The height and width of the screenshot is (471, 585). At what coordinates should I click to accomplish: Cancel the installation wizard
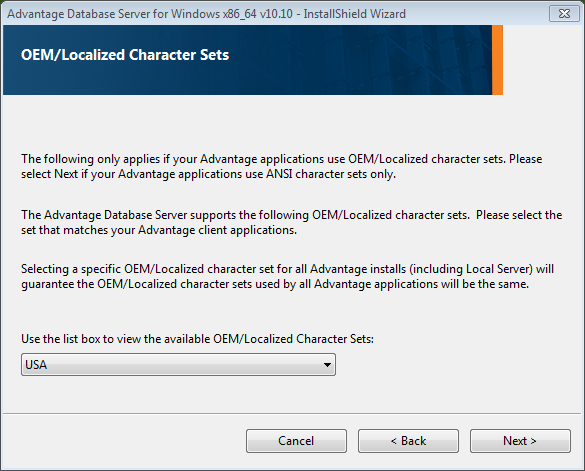pos(296,441)
